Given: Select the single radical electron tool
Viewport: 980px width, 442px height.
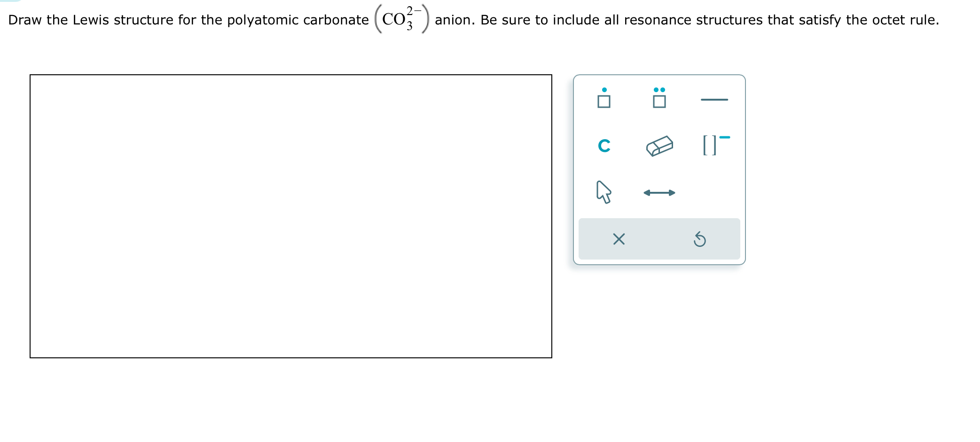Looking at the screenshot, I should [x=604, y=97].
